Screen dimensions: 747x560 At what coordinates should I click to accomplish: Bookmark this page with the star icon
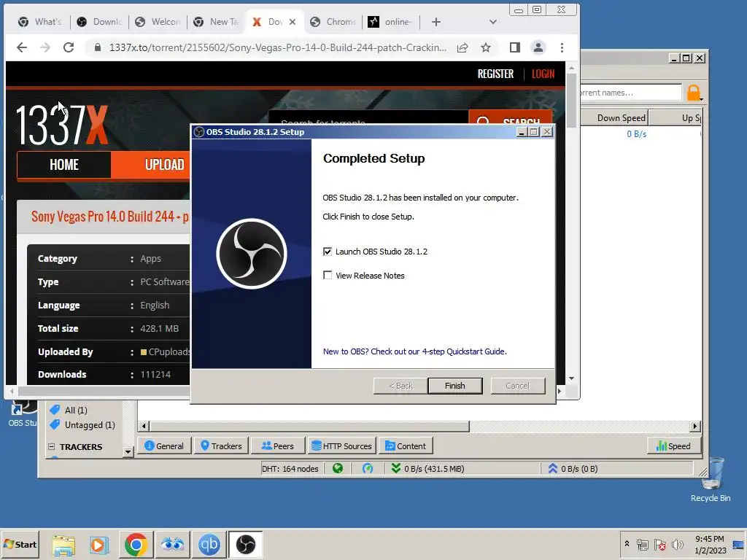tap(485, 47)
